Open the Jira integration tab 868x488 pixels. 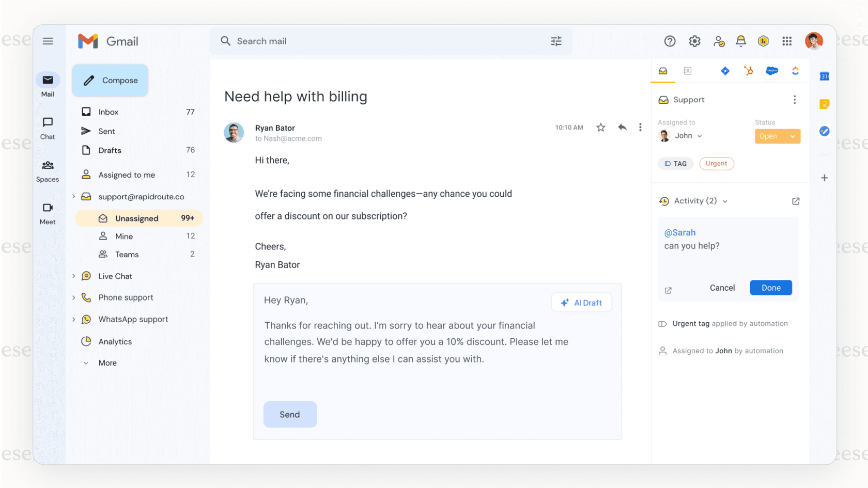[x=725, y=71]
